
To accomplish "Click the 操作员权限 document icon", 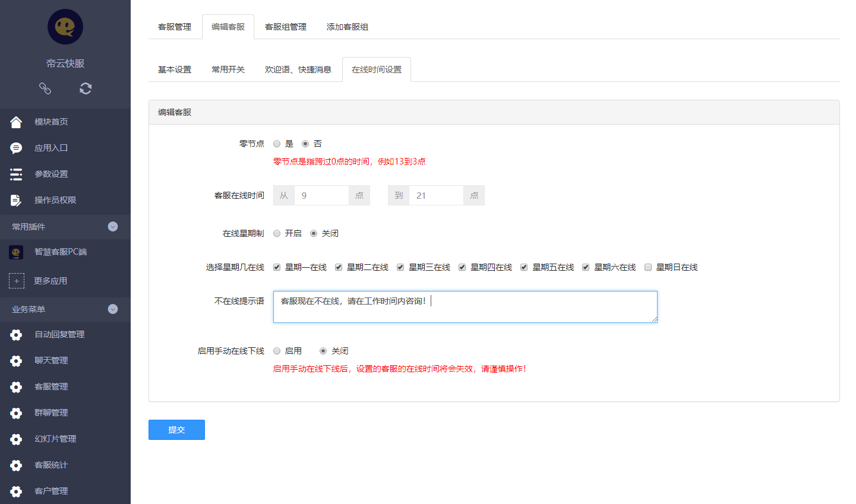I will click(16, 200).
